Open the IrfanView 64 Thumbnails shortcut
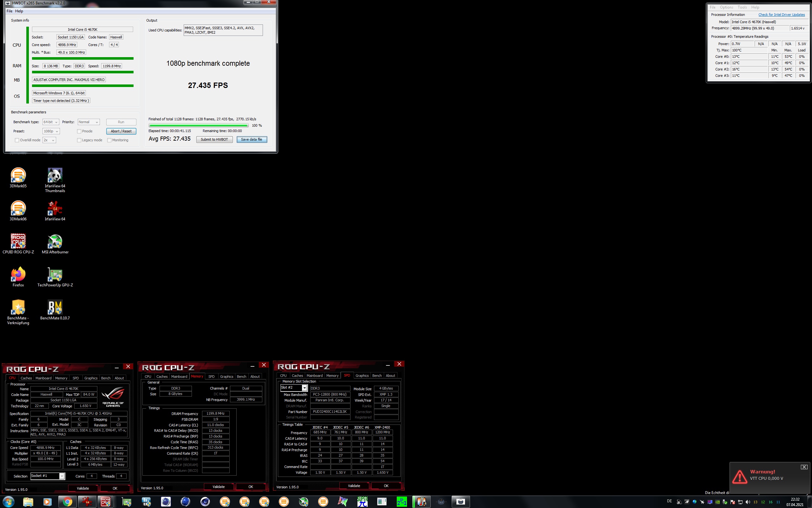The image size is (812, 508). [55, 180]
